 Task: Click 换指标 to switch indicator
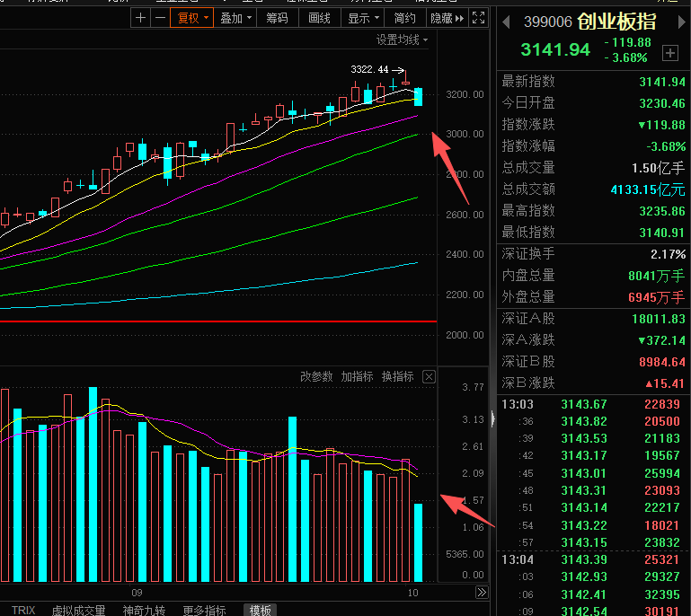pyautogui.click(x=397, y=377)
